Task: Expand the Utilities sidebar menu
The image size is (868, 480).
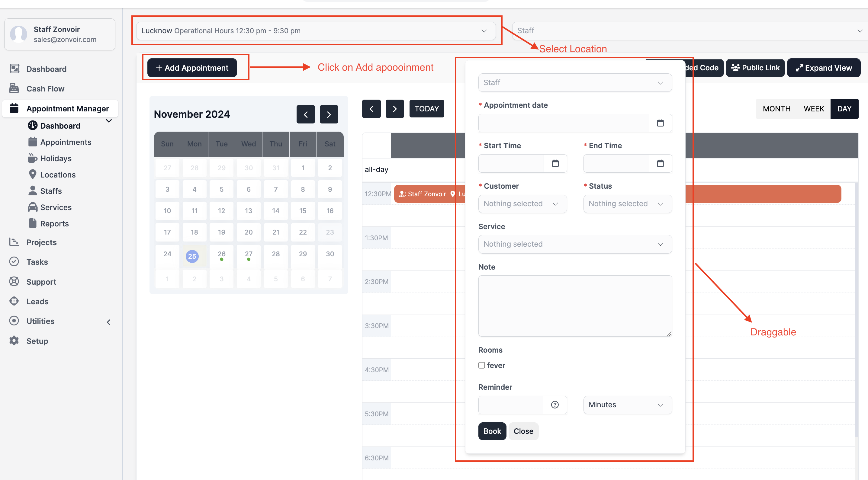Action: click(108, 322)
